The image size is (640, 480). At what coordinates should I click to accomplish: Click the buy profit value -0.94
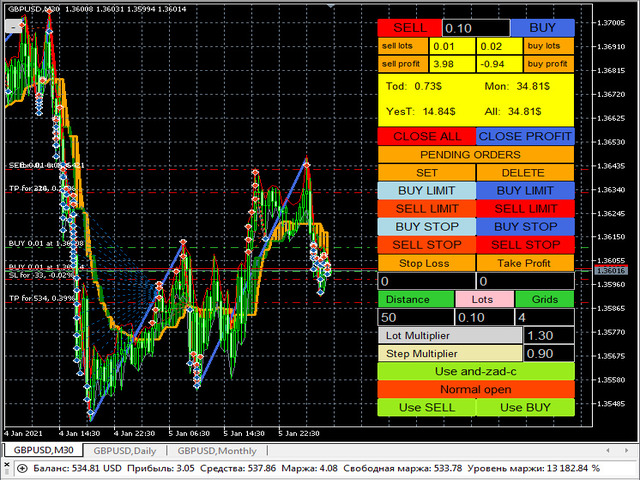pyautogui.click(x=500, y=64)
